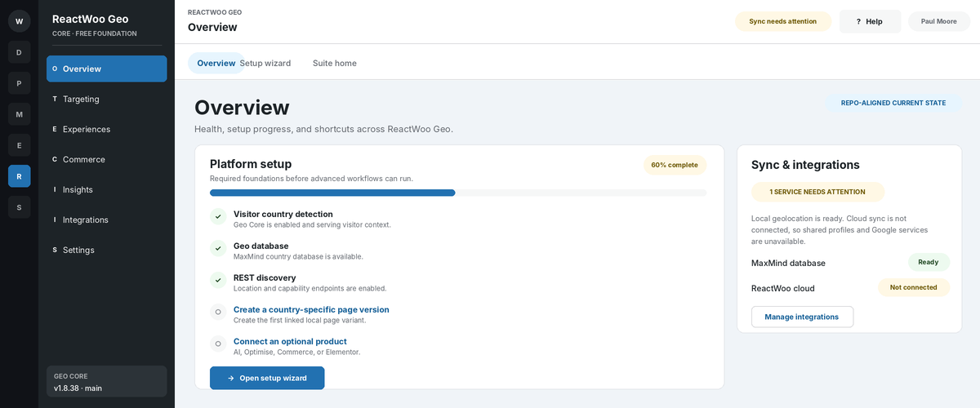980x408 pixels.
Task: Go to Overview in the sidebar
Action: pos(107,69)
